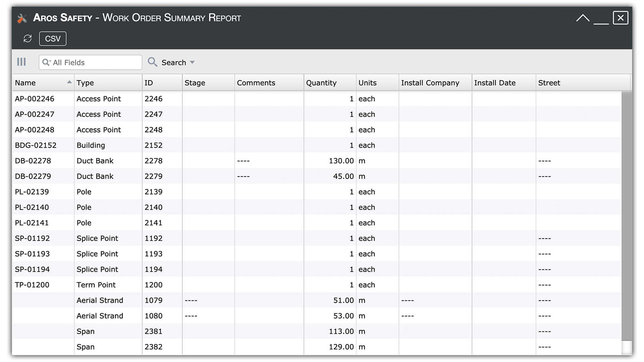Click the All Fields search input
This screenshot has width=644, height=362.
coord(91,62)
